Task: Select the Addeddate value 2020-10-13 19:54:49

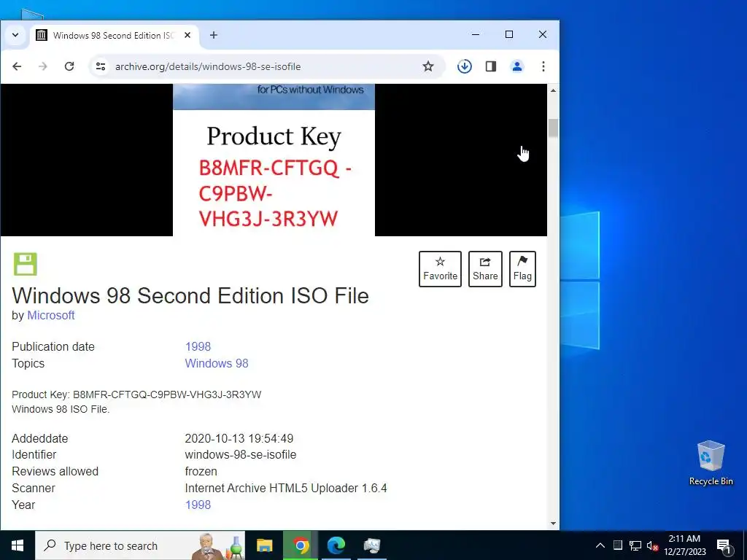Action: pos(239,438)
